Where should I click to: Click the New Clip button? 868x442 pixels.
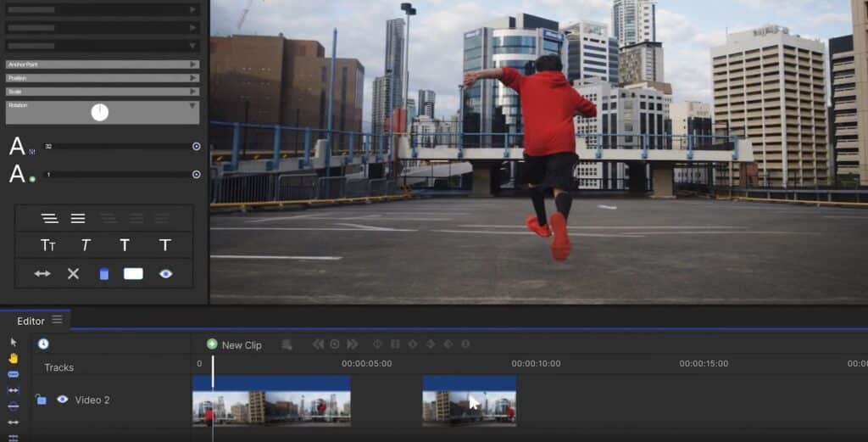tap(234, 344)
